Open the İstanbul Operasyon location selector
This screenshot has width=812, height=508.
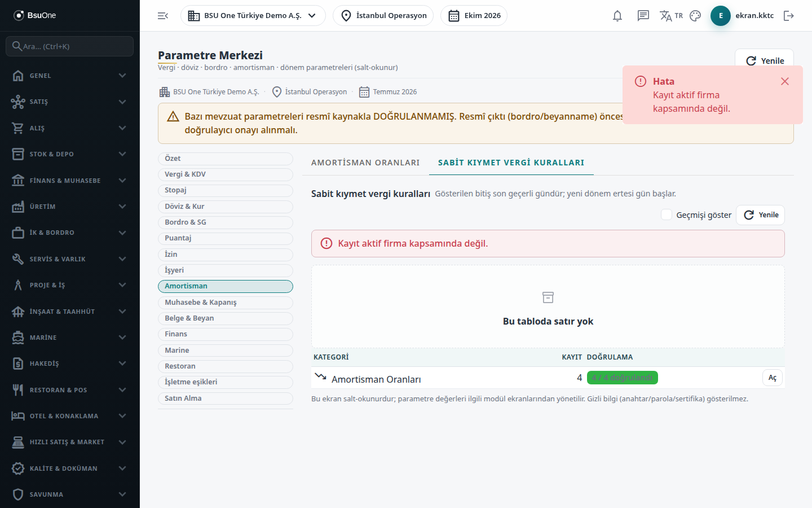(x=383, y=16)
